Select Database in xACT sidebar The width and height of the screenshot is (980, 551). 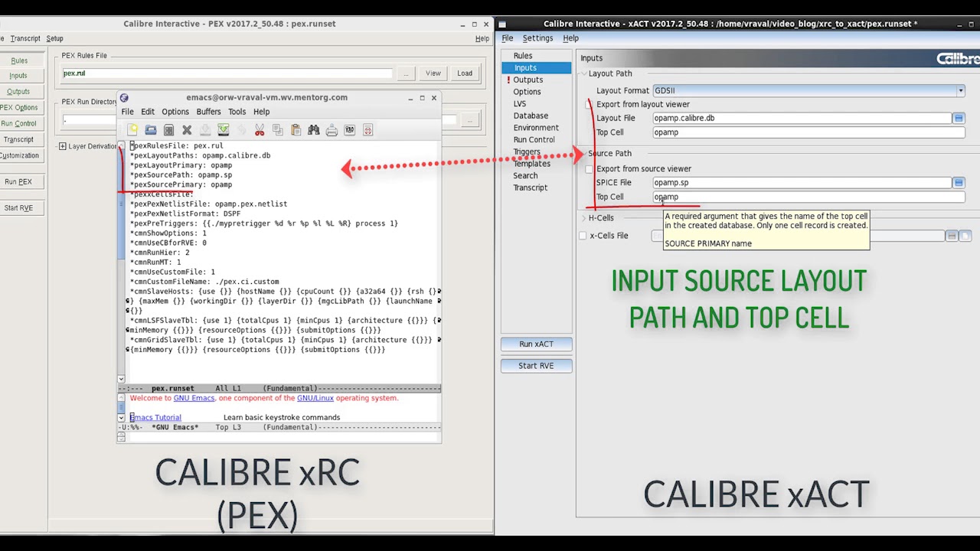(x=531, y=116)
